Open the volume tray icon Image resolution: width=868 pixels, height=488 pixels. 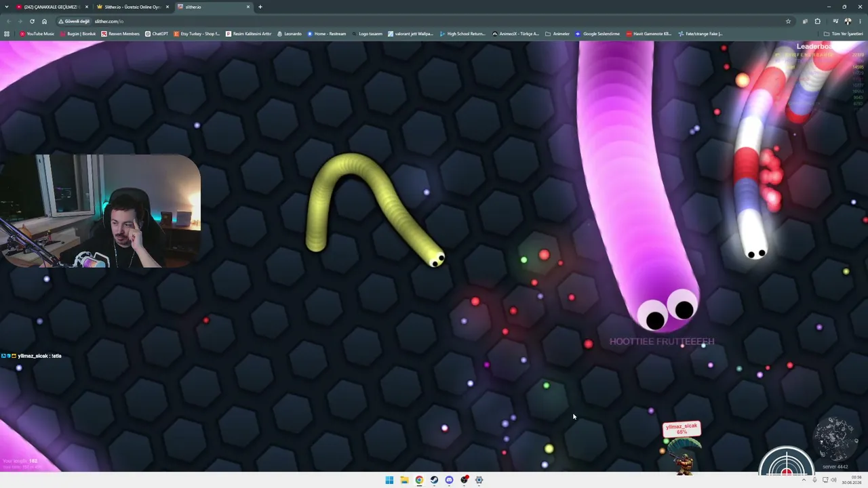pyautogui.click(x=833, y=480)
